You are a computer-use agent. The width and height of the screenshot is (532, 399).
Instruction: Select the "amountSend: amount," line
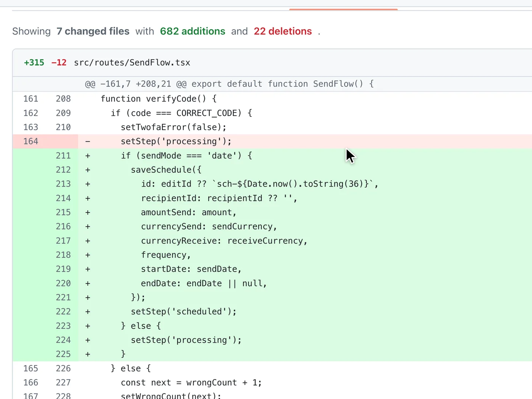[x=189, y=212]
